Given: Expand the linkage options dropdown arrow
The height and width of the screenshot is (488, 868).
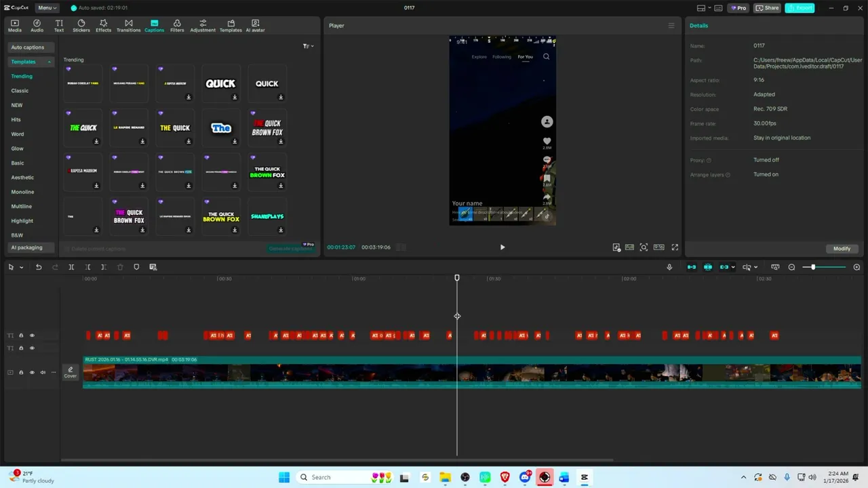Looking at the screenshot, I should [x=733, y=267].
